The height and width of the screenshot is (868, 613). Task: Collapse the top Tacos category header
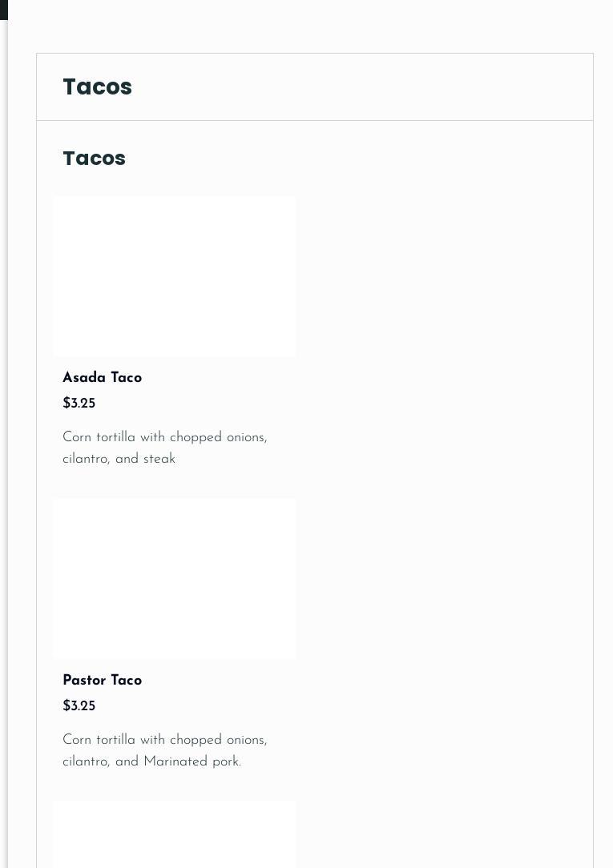tap(97, 86)
